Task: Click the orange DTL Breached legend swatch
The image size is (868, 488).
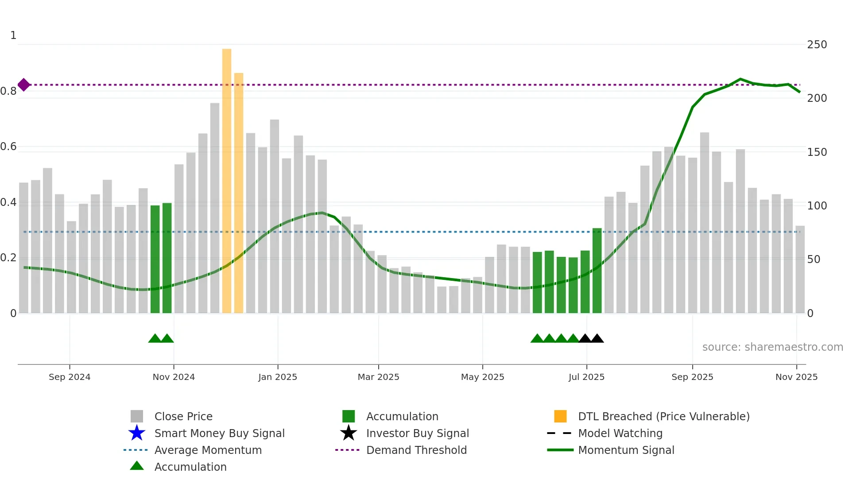Action: pyautogui.click(x=560, y=416)
